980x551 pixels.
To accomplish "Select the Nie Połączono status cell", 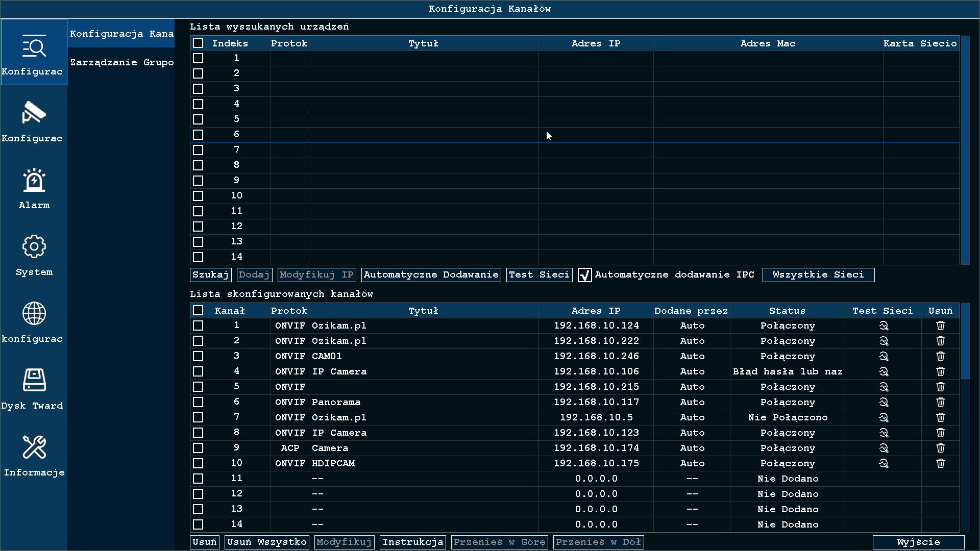I will coord(788,417).
